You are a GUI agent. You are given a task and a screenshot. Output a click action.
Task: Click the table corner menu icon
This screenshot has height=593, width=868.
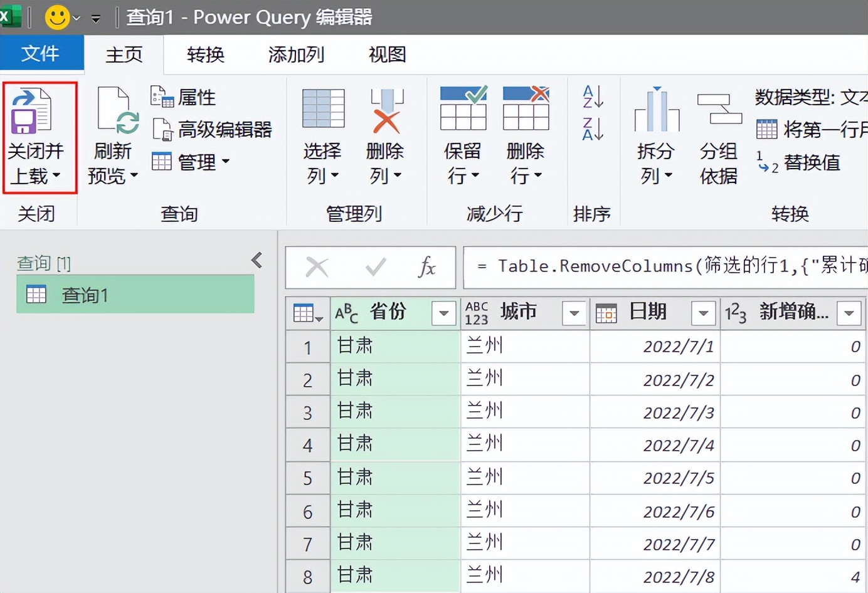(307, 312)
